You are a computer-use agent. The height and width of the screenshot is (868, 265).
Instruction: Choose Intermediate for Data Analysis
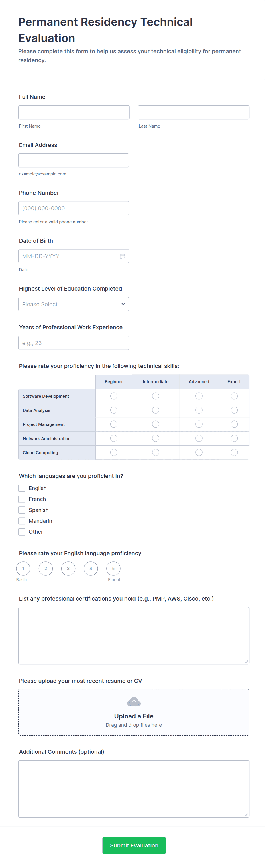[x=155, y=410]
